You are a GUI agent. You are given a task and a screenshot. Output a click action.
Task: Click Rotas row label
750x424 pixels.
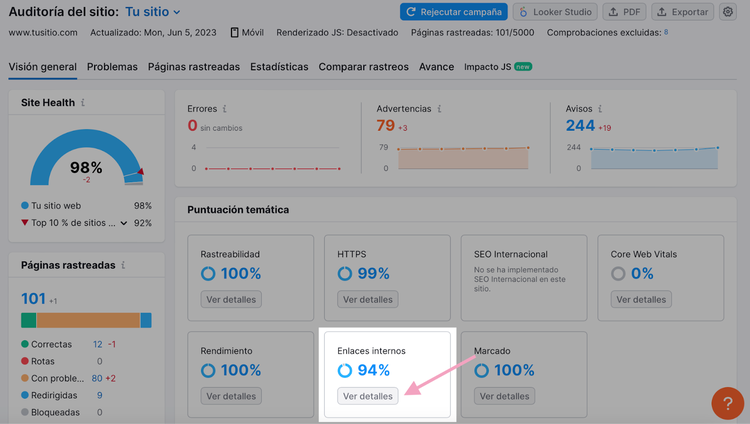tap(43, 361)
